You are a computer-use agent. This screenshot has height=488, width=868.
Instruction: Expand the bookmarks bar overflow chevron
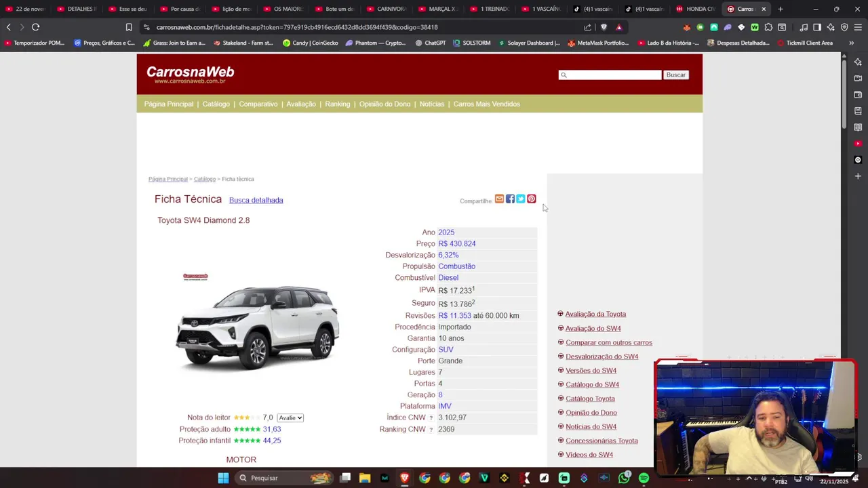pos(852,43)
